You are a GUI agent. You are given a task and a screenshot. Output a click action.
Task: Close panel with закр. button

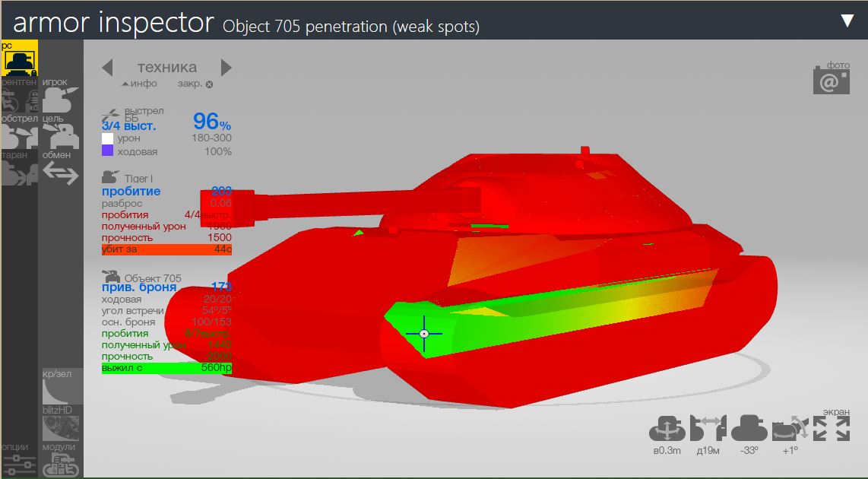click(x=195, y=84)
